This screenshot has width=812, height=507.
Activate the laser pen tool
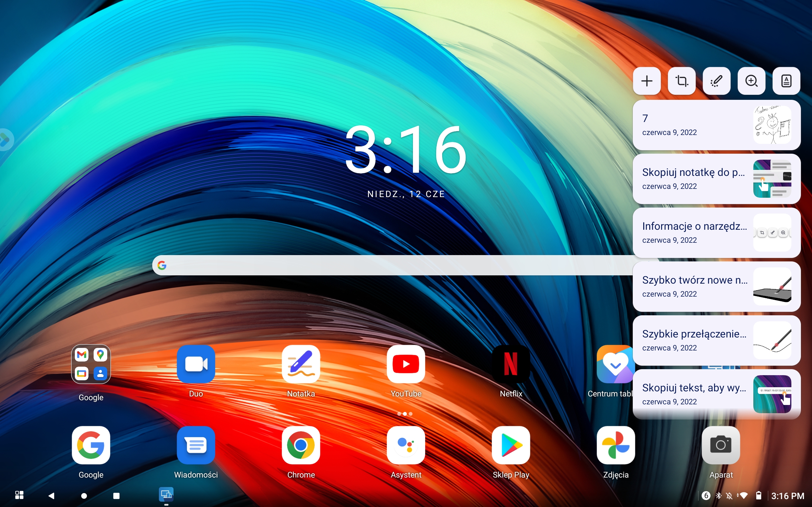(x=717, y=81)
